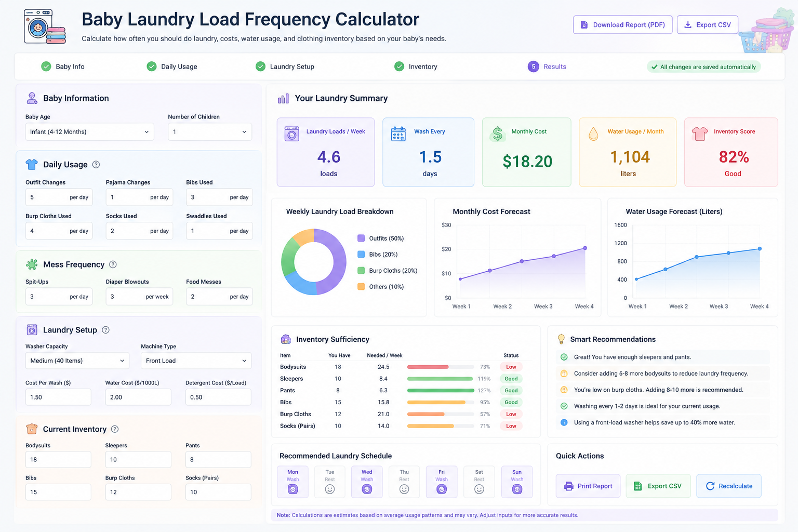The width and height of the screenshot is (798, 532).
Task: Click the Smart Recommendations lightbulb icon
Action: point(561,339)
